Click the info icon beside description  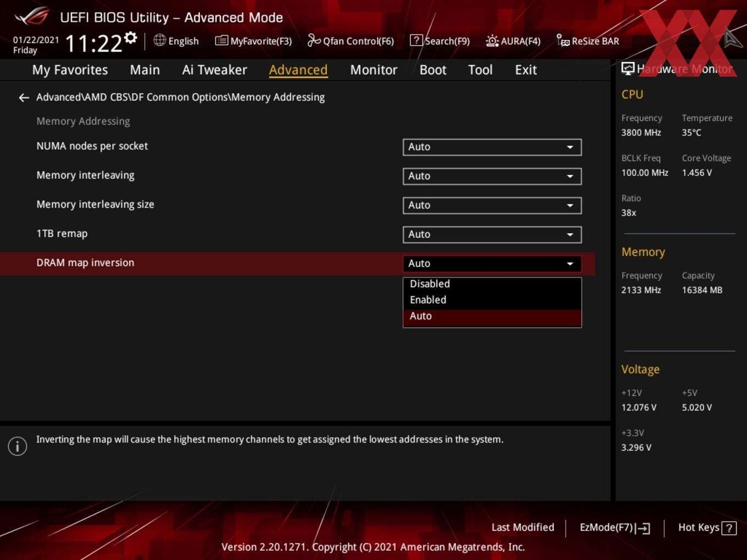18,446
